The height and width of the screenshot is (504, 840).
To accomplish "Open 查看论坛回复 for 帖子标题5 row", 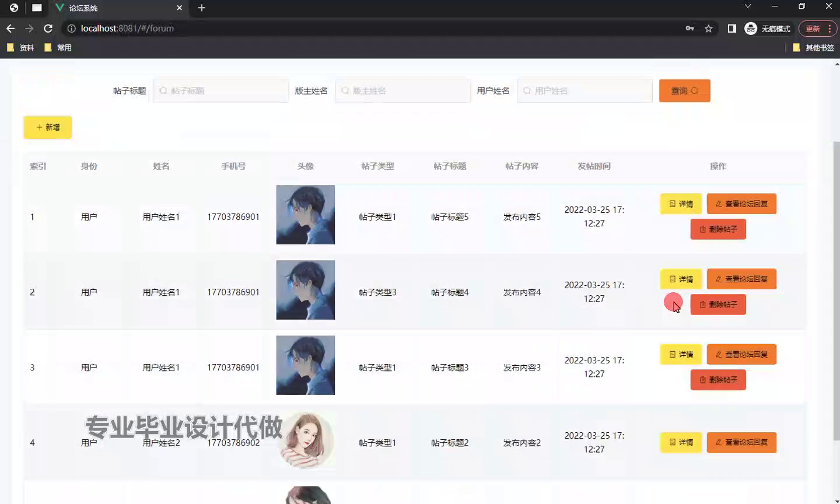I will coord(741,204).
